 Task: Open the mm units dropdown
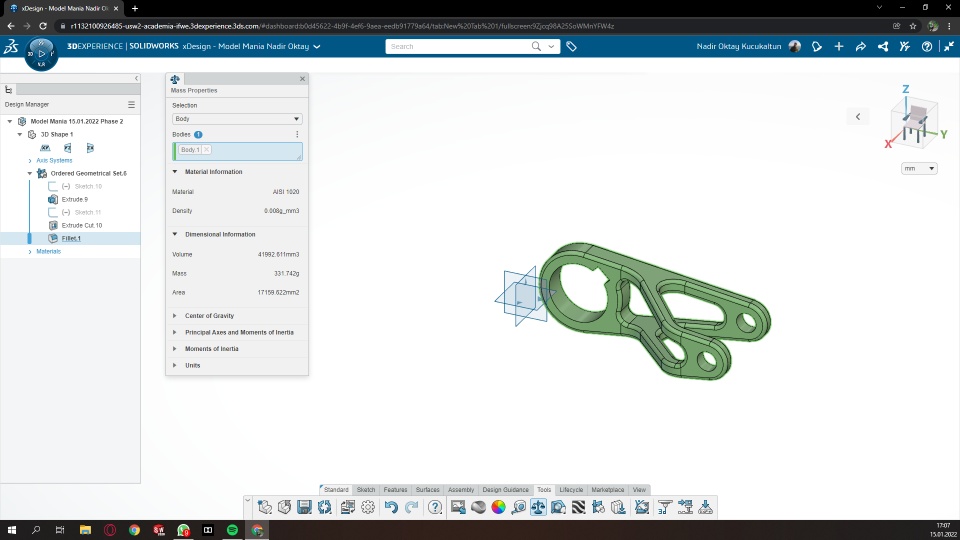click(x=919, y=168)
